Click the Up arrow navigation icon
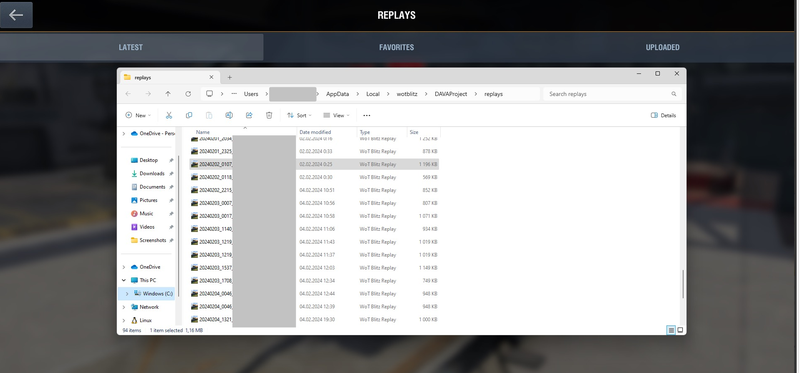The width and height of the screenshot is (800, 373). pos(168,94)
